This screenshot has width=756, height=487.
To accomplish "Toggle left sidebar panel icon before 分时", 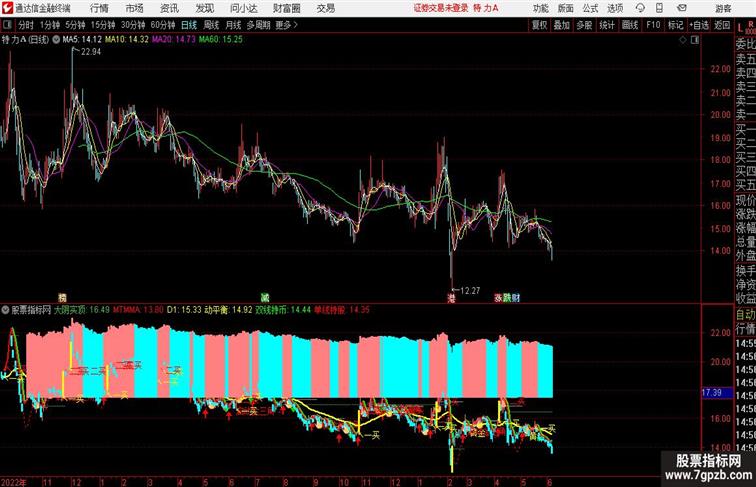I will pos(7,25).
